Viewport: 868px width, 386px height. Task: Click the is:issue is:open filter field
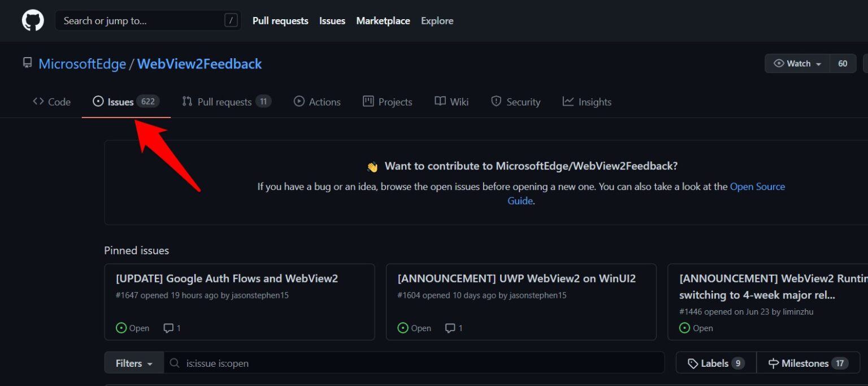pyautogui.click(x=414, y=363)
